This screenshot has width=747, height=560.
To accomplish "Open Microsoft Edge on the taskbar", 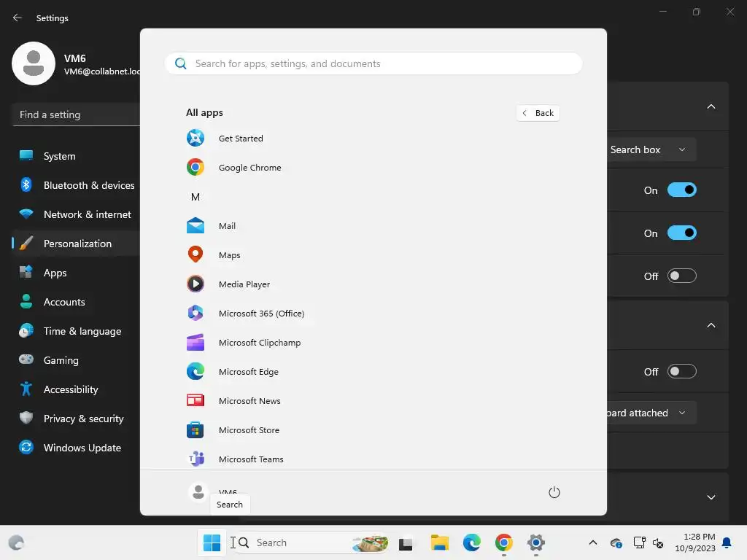I will coord(472,542).
